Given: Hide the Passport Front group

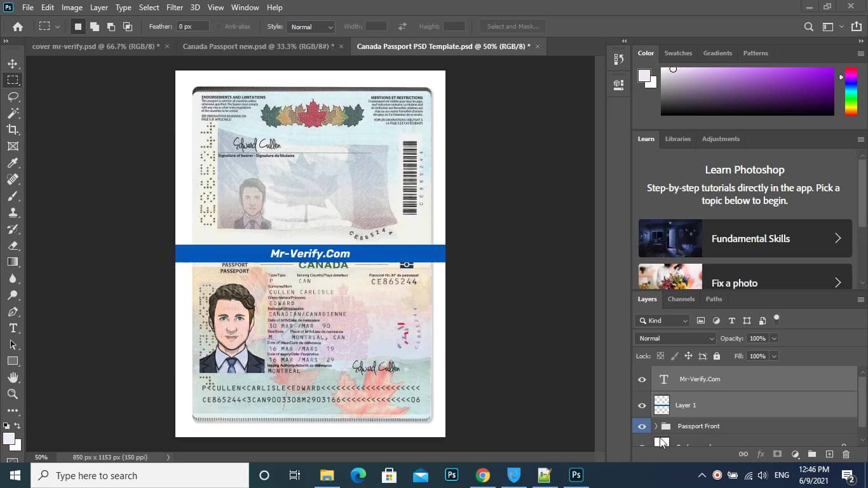Looking at the screenshot, I should [642, 426].
